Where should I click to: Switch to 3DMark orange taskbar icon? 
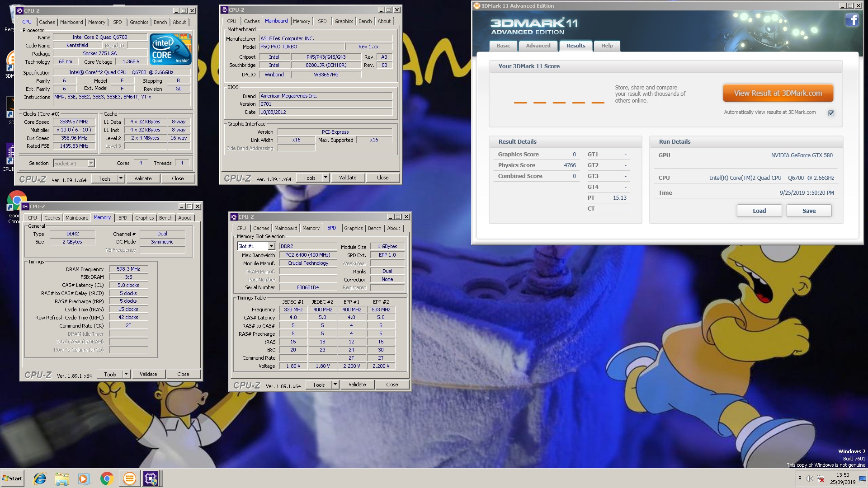129,479
